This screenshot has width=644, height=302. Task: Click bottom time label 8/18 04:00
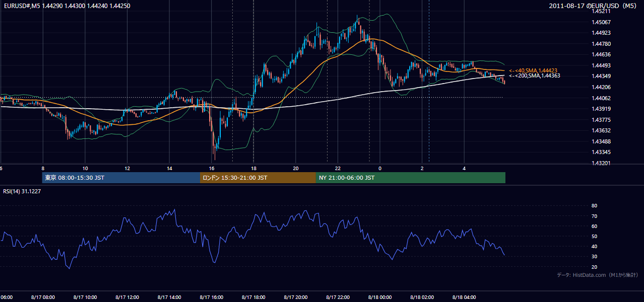[464, 297]
